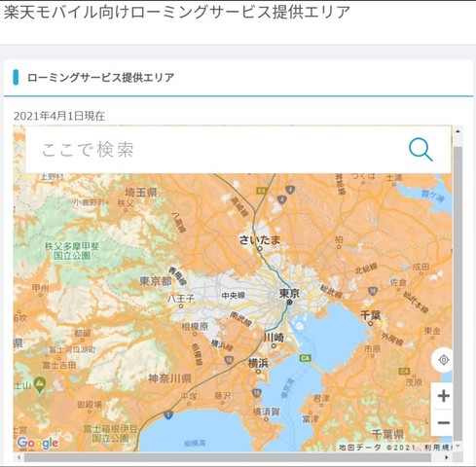This screenshot has width=476, height=467.
Task: Click the 霞ケ浦 lake label
Action: pyautogui.click(x=433, y=196)
